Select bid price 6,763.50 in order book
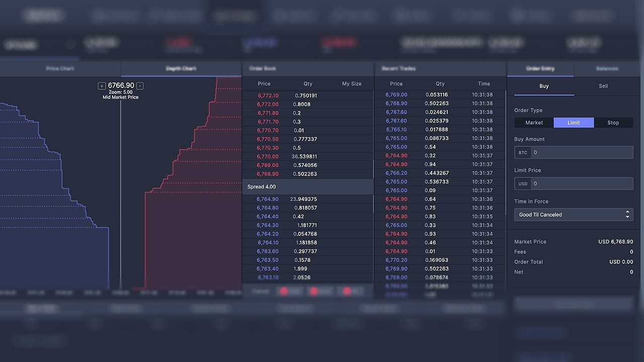 268,260
